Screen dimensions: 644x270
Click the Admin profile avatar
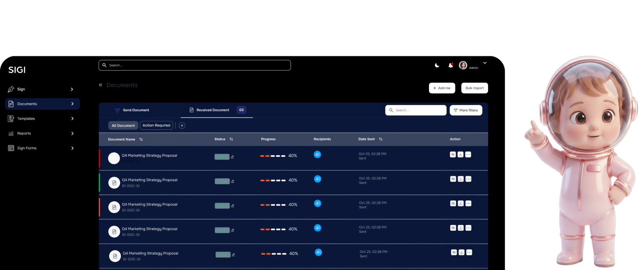[x=463, y=65]
